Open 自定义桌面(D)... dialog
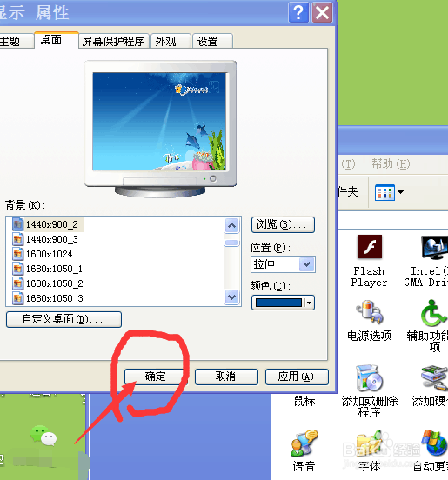This screenshot has width=448, height=480. (64, 319)
